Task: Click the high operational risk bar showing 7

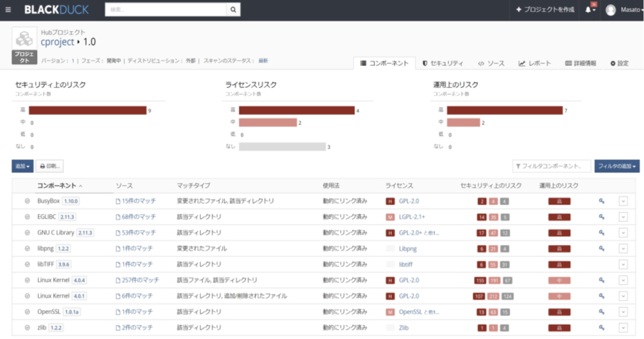Action: (505, 110)
